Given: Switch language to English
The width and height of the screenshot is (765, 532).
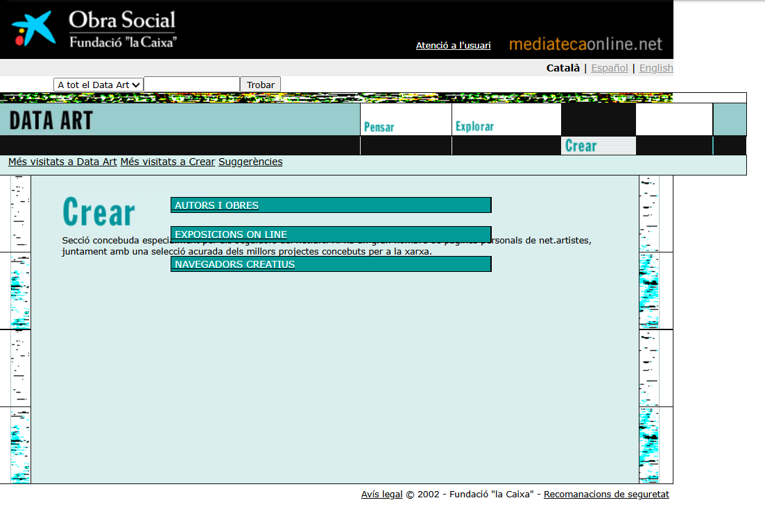Looking at the screenshot, I should coord(656,68).
